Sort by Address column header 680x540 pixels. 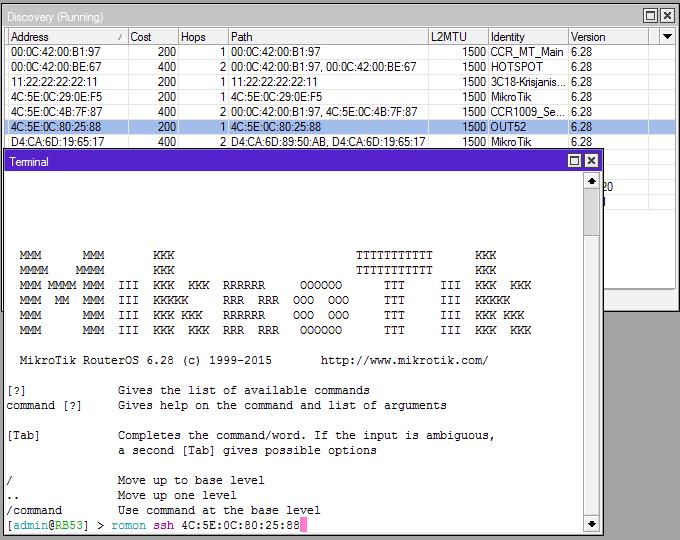pyautogui.click(x=68, y=37)
